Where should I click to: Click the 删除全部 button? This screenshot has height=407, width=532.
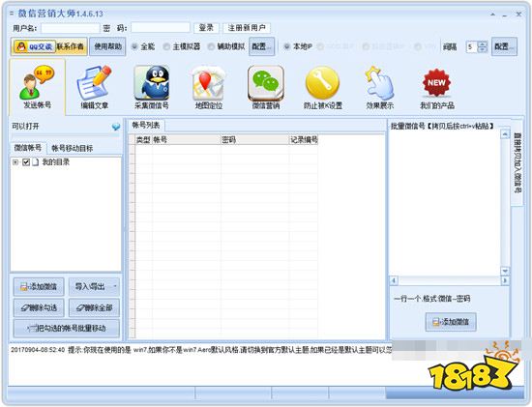[94, 307]
